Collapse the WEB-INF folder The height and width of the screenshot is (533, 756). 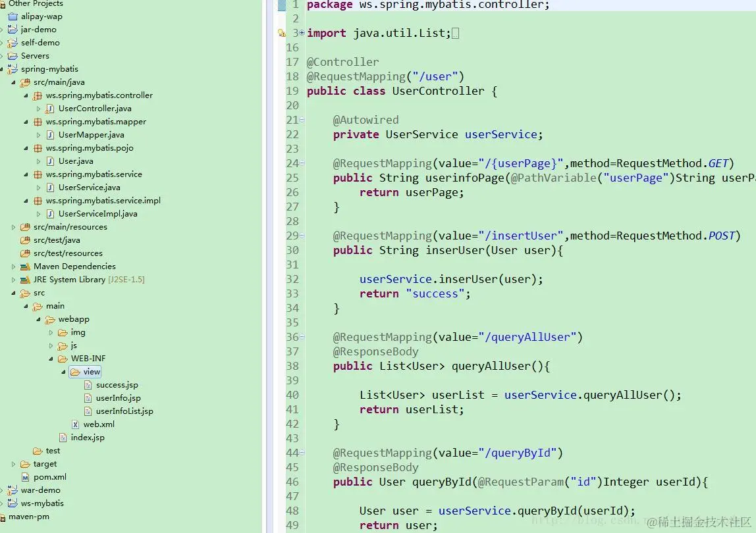coord(51,359)
